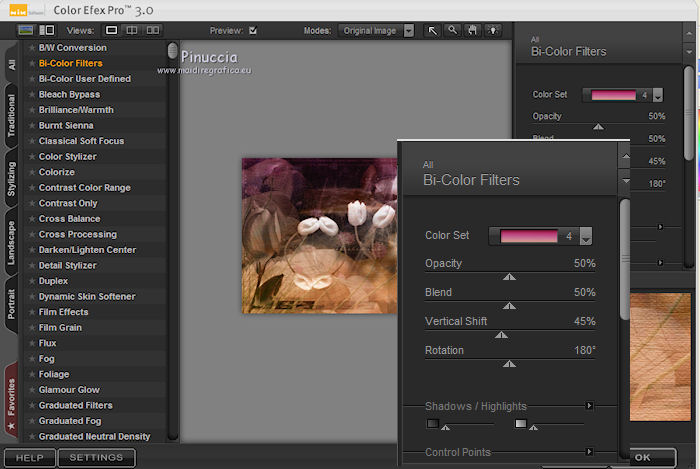This screenshot has width=700, height=469.
Task: Select split preview view icon
Action: pyautogui.click(x=133, y=30)
